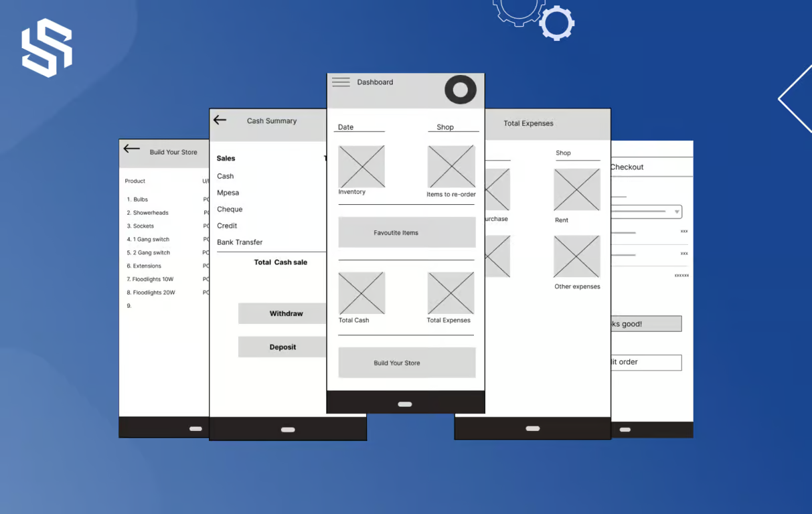The height and width of the screenshot is (514, 812).
Task: Open the Other expenses tile
Action: click(577, 256)
